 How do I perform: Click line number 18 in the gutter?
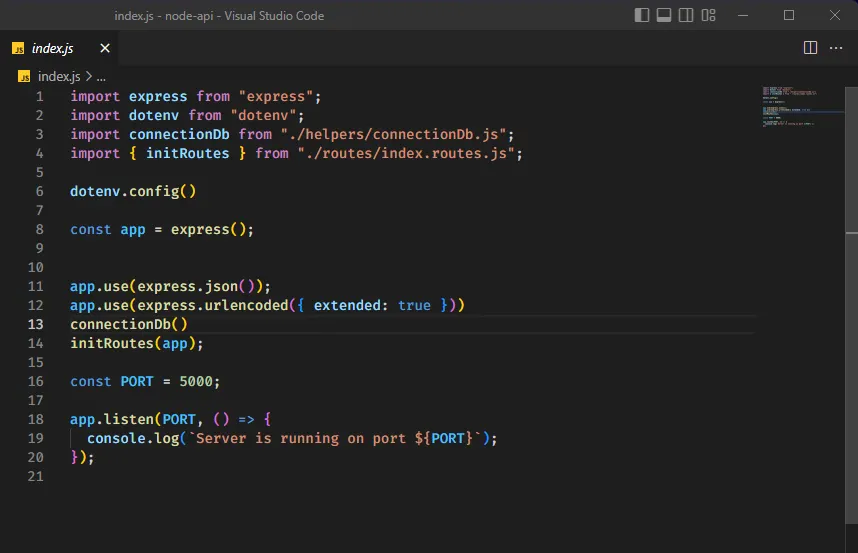(36, 420)
